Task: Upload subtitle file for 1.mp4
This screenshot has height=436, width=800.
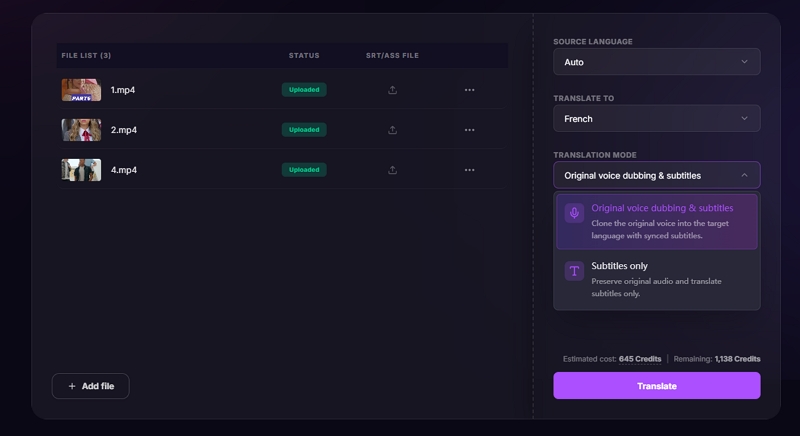Action: coord(392,90)
